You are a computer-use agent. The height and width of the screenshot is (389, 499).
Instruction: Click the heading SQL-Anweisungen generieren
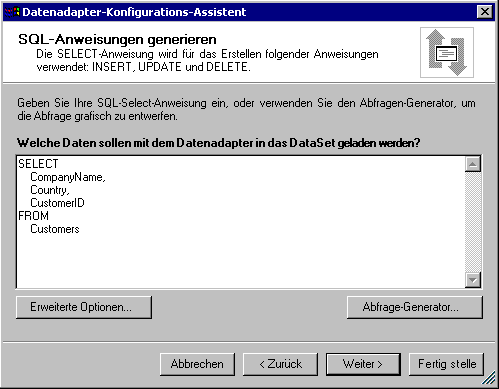(x=117, y=39)
